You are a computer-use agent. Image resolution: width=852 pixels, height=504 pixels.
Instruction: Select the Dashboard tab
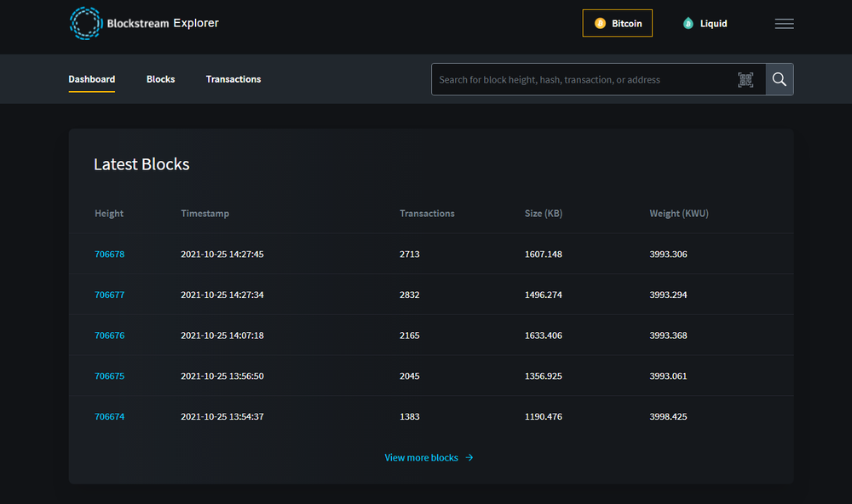click(91, 78)
